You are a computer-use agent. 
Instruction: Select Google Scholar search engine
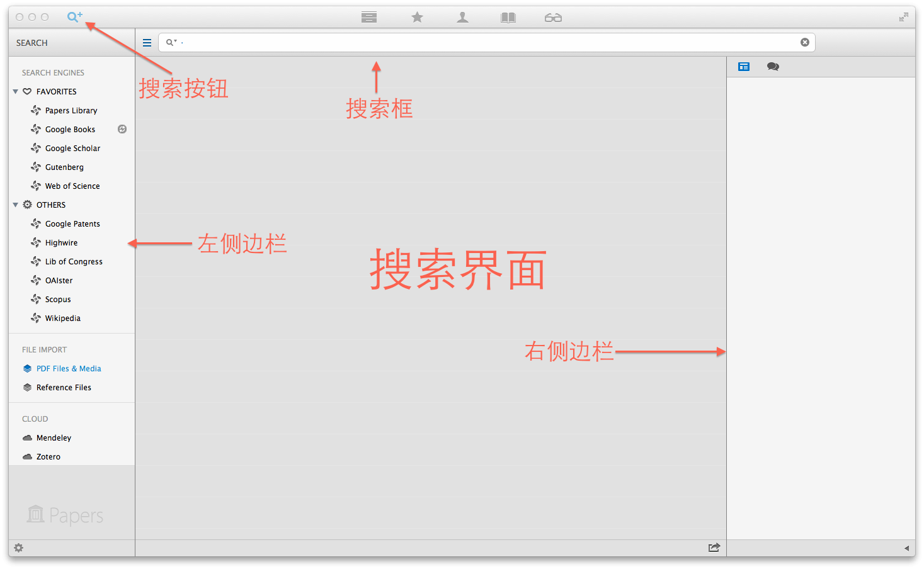coord(72,149)
